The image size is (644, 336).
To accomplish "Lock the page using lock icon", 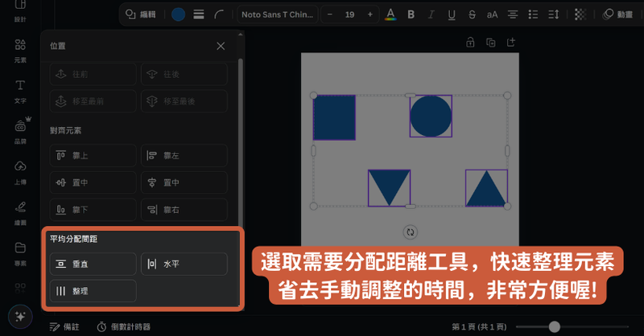I will point(470,43).
